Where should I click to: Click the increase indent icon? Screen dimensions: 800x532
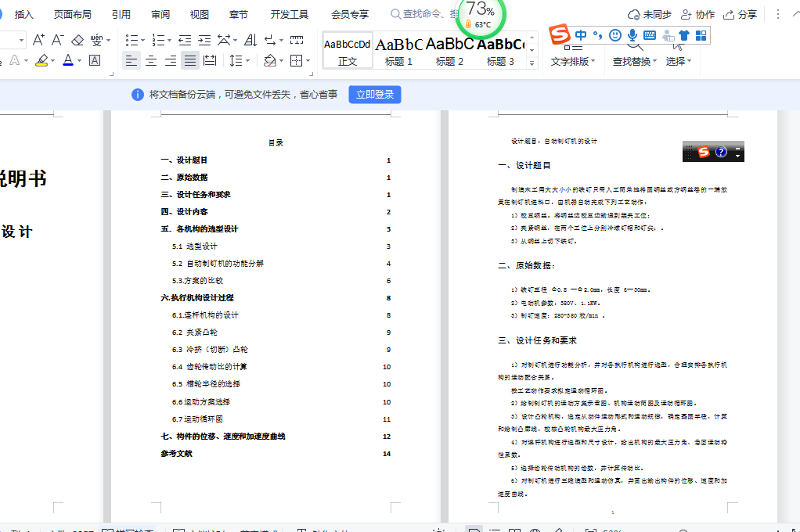pyautogui.click(x=204, y=39)
